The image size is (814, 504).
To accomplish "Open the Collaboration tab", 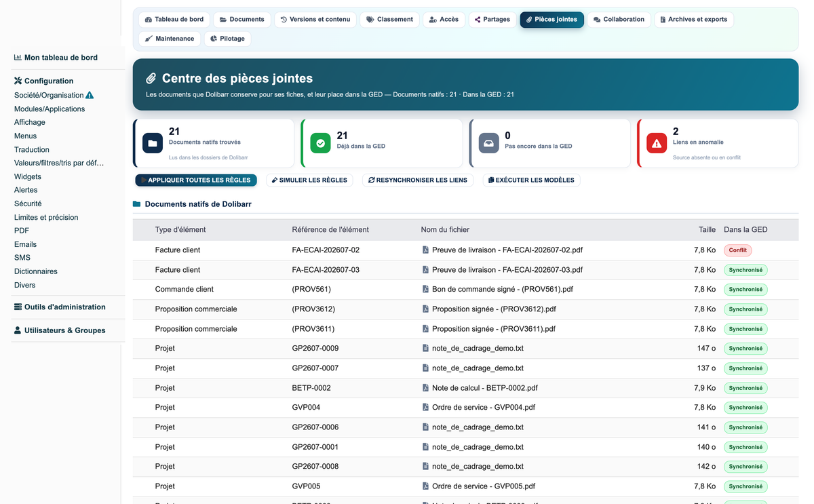I will [x=619, y=20].
